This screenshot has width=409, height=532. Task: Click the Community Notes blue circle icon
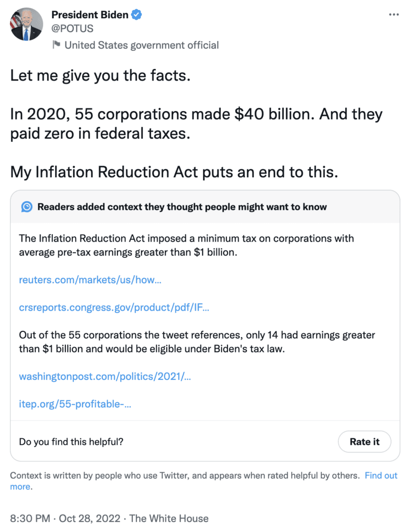click(x=27, y=207)
